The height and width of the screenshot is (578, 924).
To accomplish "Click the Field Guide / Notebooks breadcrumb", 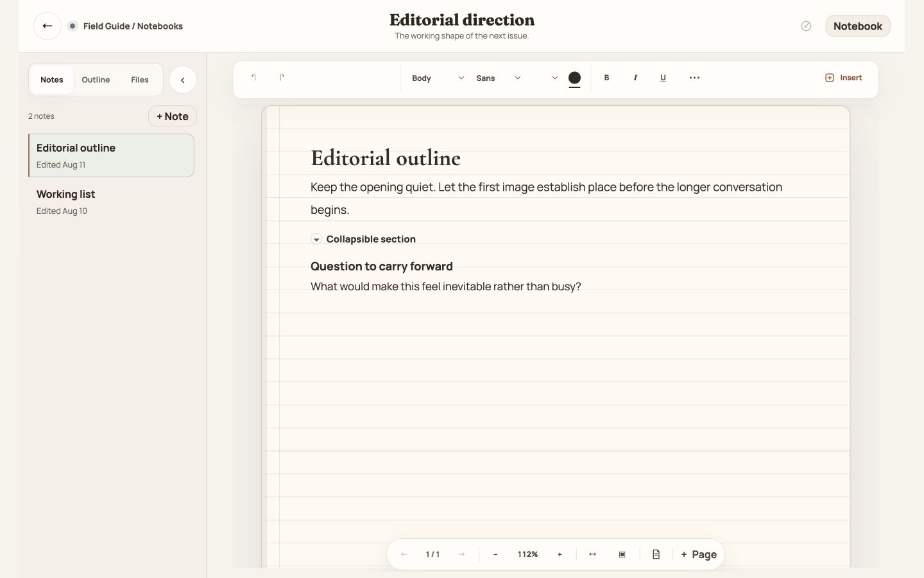I will point(133,26).
